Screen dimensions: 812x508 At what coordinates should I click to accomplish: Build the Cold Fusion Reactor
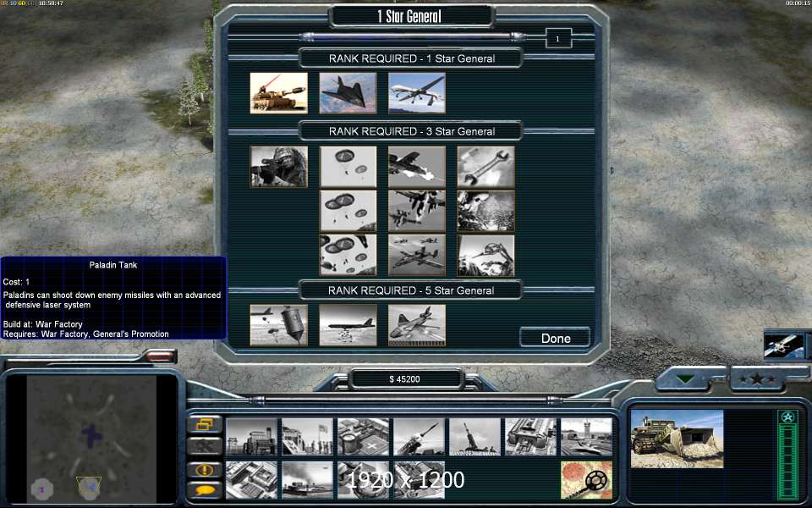coord(251,437)
